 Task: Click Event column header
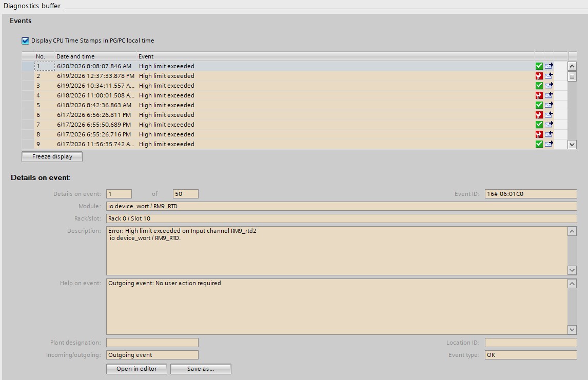click(x=336, y=56)
